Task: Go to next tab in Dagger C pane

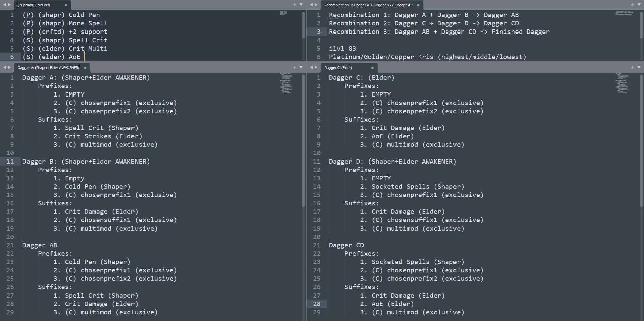Action: [316, 68]
